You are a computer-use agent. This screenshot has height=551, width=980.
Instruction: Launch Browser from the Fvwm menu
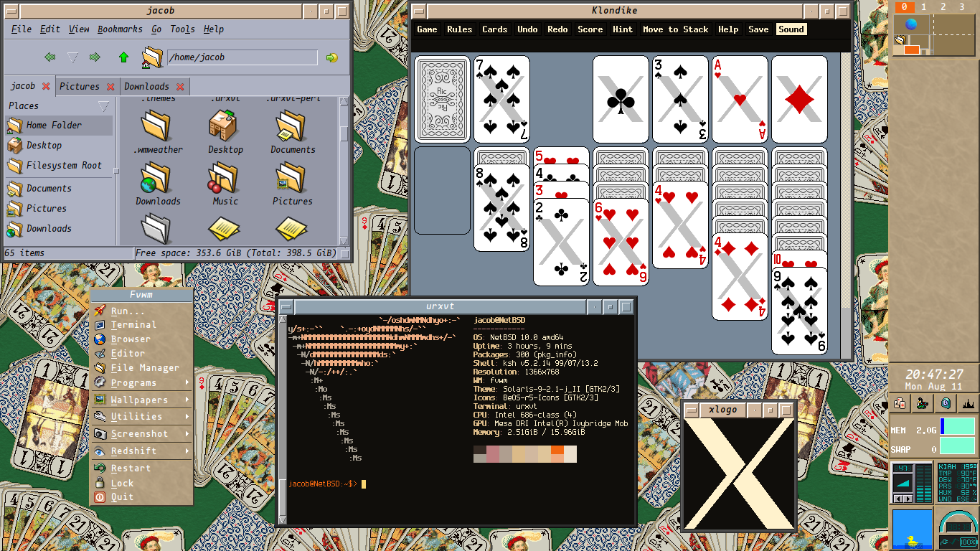pyautogui.click(x=142, y=339)
